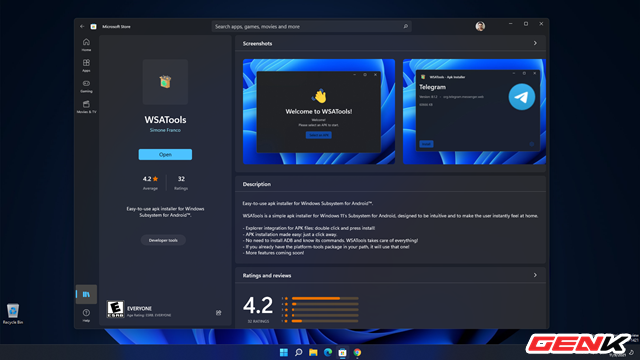Expand the Screenshots section chevron
The image size is (640, 360).
(535, 43)
